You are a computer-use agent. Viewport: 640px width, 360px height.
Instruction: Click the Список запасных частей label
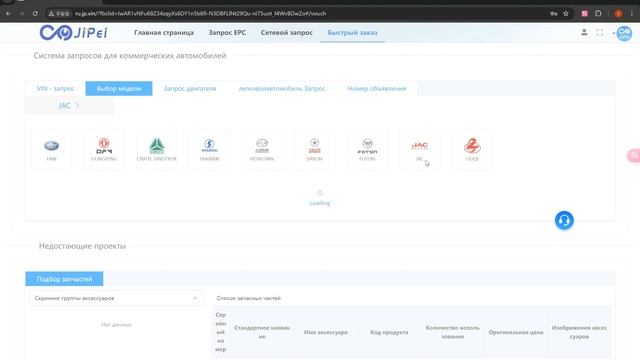(x=249, y=298)
